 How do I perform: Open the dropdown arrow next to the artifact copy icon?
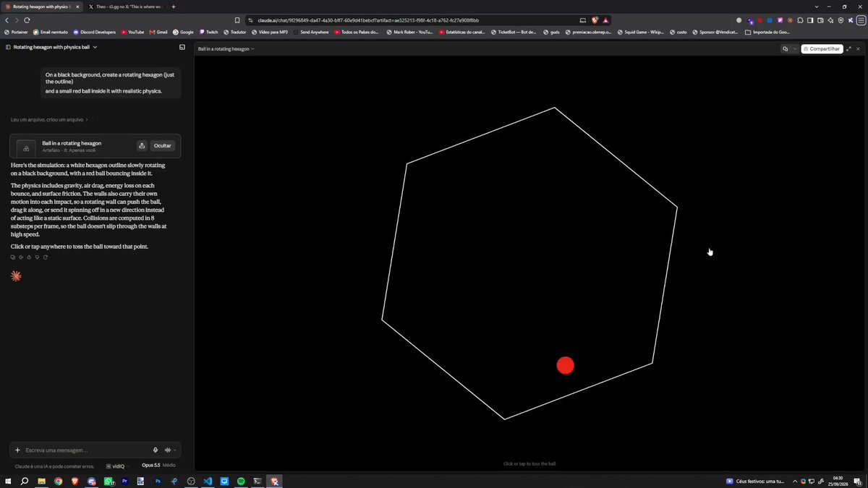794,49
